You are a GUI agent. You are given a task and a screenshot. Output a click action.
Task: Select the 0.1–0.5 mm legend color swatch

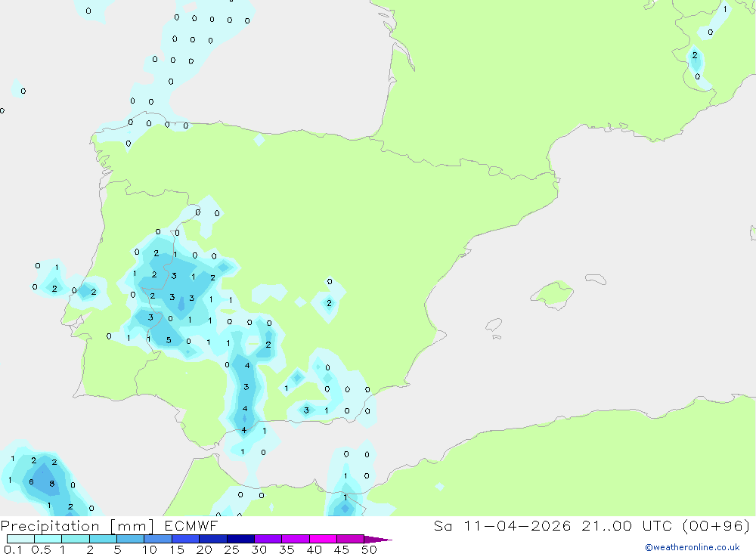click(x=20, y=539)
